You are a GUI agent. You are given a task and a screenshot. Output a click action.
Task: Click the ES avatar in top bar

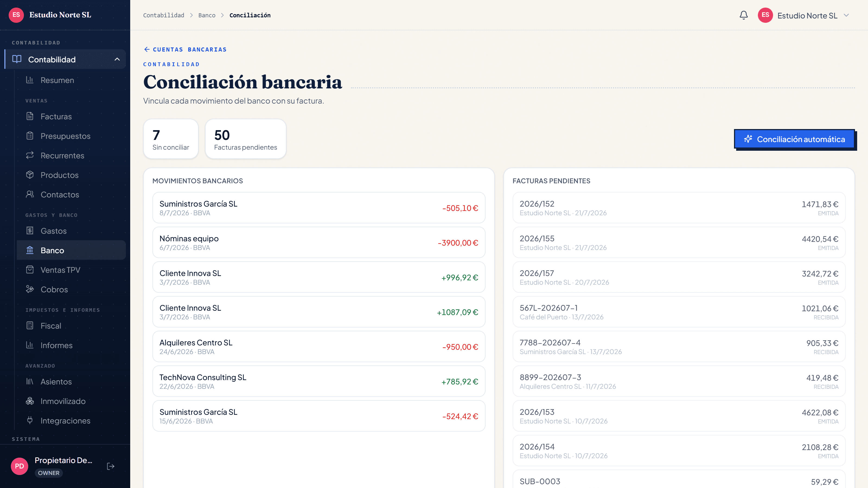[x=765, y=15]
